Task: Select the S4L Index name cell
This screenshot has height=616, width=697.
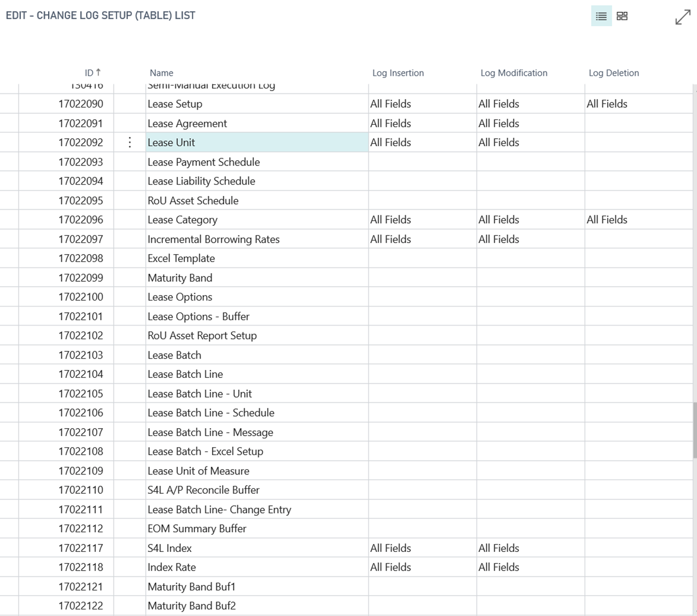Action: point(257,548)
